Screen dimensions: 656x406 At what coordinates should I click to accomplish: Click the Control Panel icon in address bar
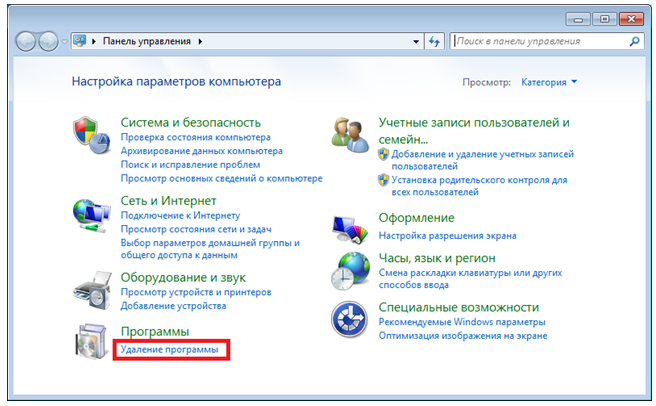coord(79,41)
